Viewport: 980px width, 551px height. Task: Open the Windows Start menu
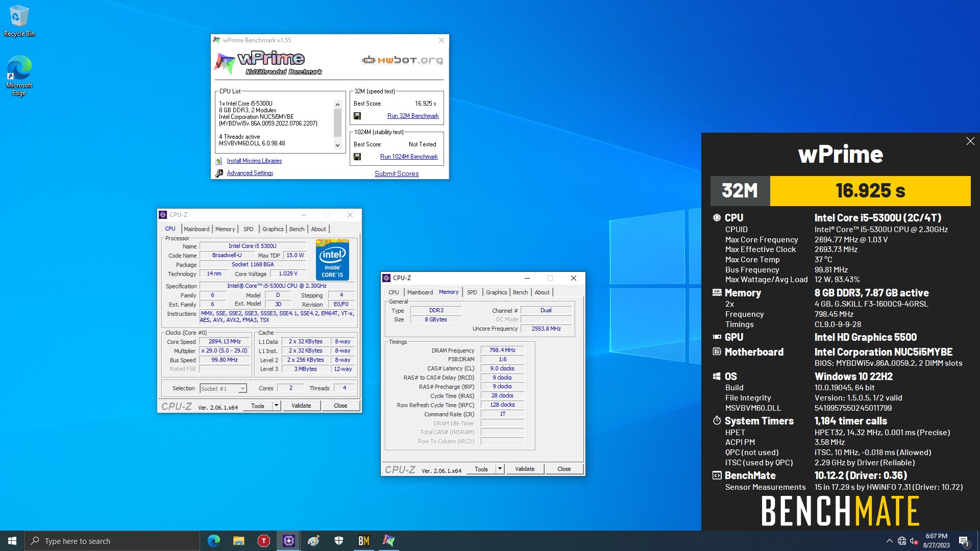pyautogui.click(x=12, y=541)
